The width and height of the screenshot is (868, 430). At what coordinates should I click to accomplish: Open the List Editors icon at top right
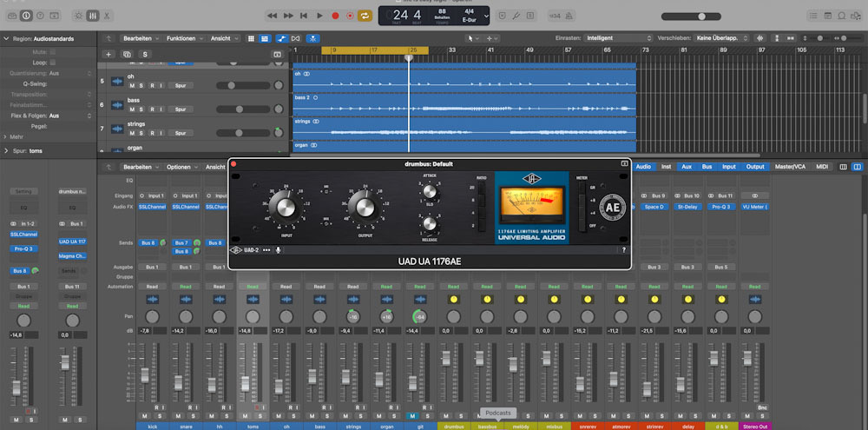813,16
